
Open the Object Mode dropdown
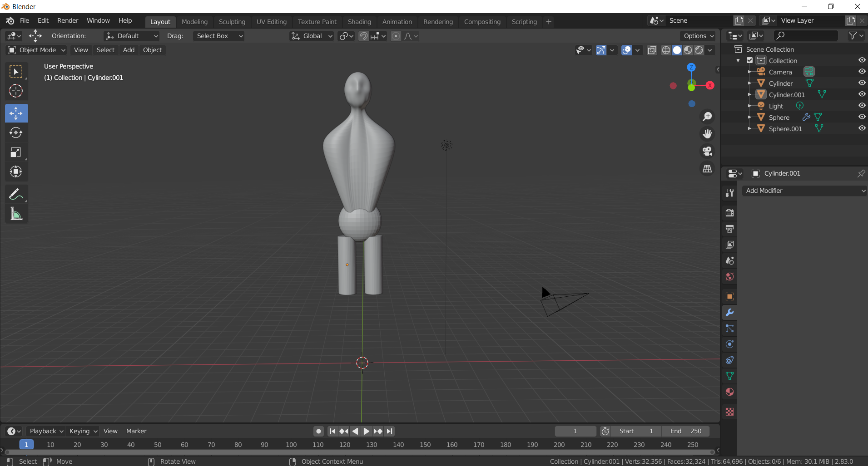point(37,50)
